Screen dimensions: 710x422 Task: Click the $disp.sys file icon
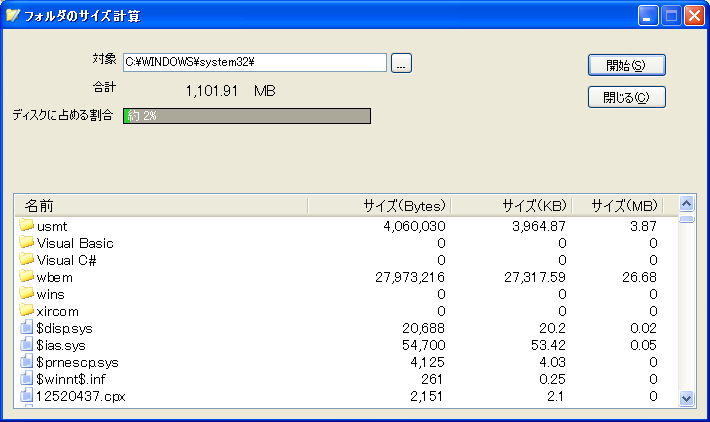27,327
